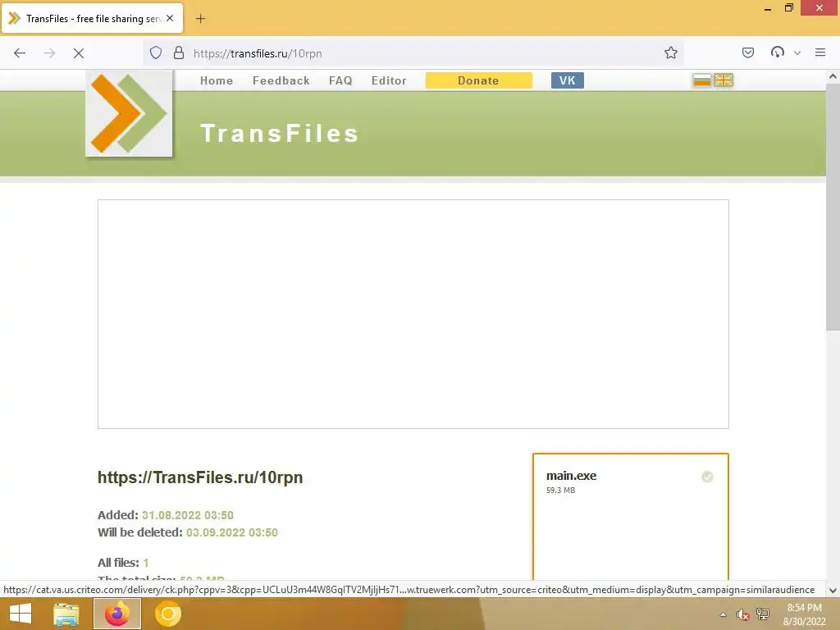The height and width of the screenshot is (630, 840).
Task: Click the TransFiles arrow logo
Action: click(129, 113)
